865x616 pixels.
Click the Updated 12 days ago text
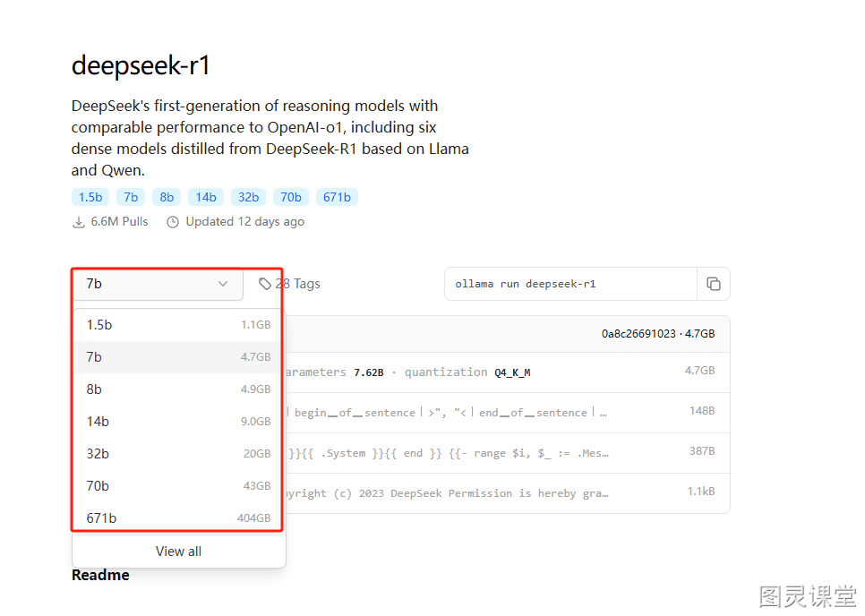(x=245, y=222)
